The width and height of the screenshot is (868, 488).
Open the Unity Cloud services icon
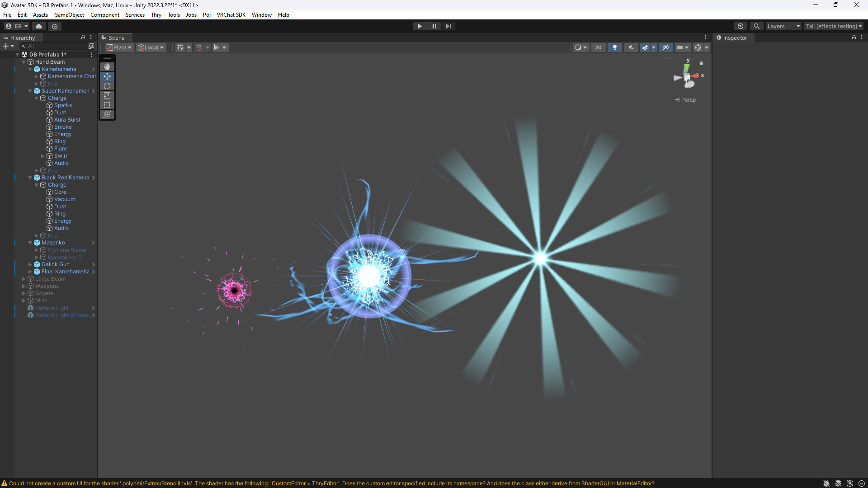tap(38, 26)
